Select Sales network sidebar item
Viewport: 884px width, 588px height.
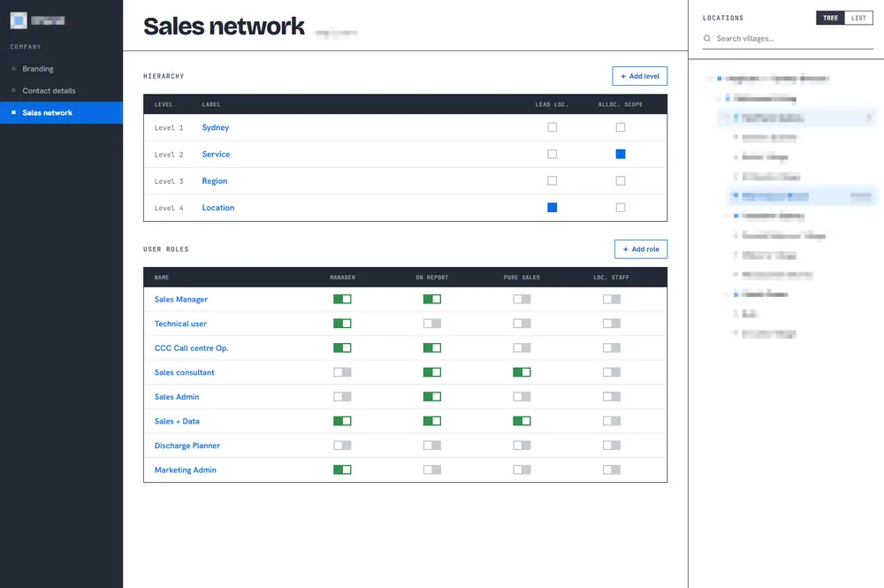(62, 113)
